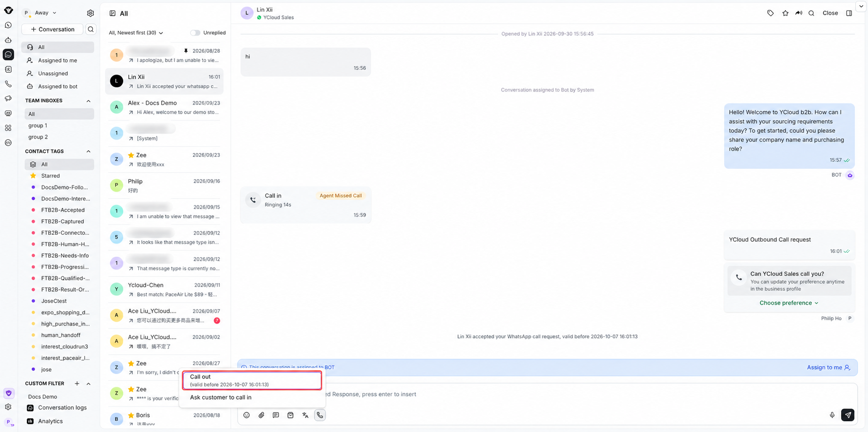868x432 pixels.
Task: Open the canned response message icon
Action: tap(276, 415)
